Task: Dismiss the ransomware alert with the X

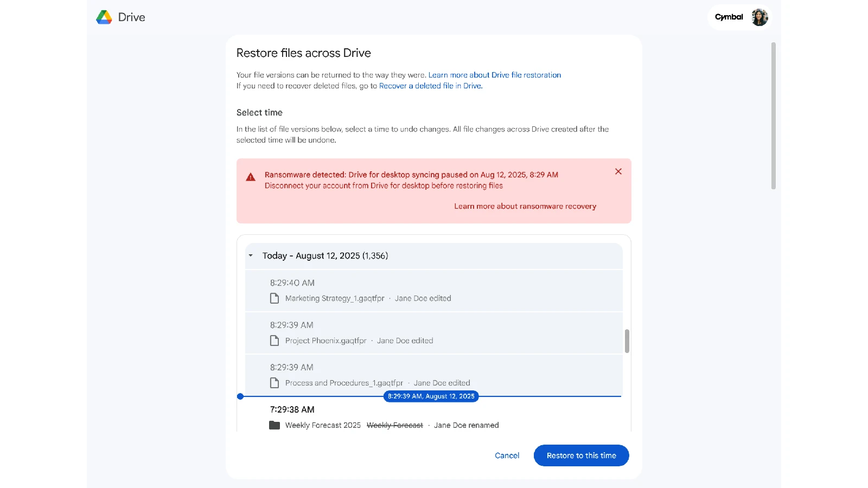Action: click(618, 171)
